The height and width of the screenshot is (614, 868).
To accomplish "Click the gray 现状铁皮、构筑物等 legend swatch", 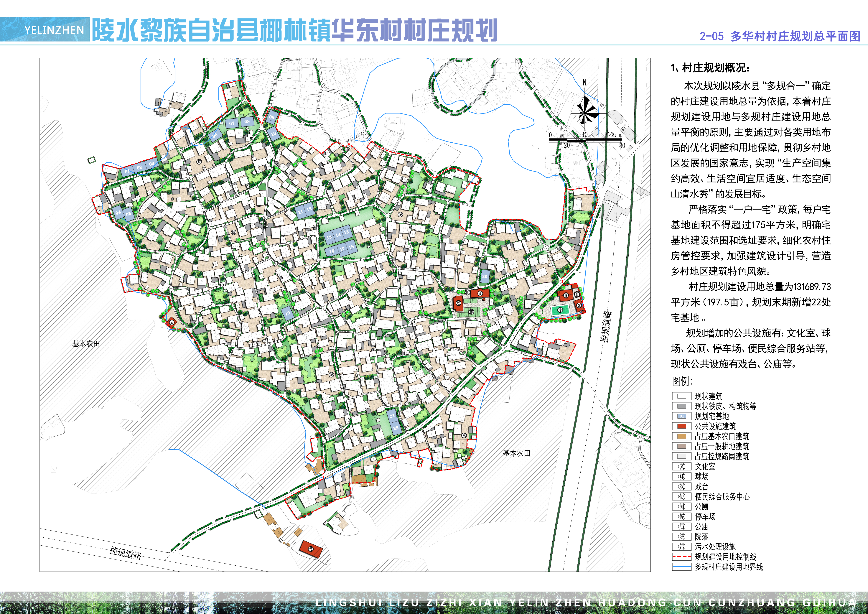I will tap(682, 406).
